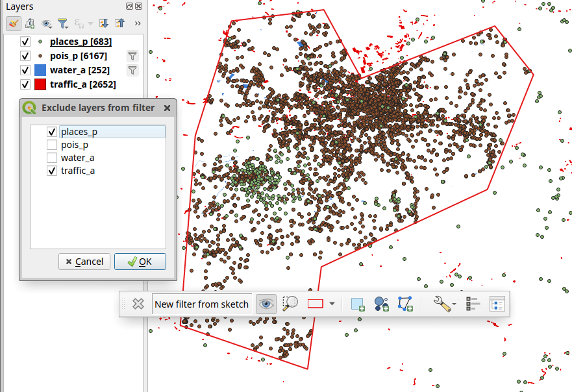Dismiss dialog with the Cancel button
The width and height of the screenshot is (572, 392).
click(x=84, y=261)
